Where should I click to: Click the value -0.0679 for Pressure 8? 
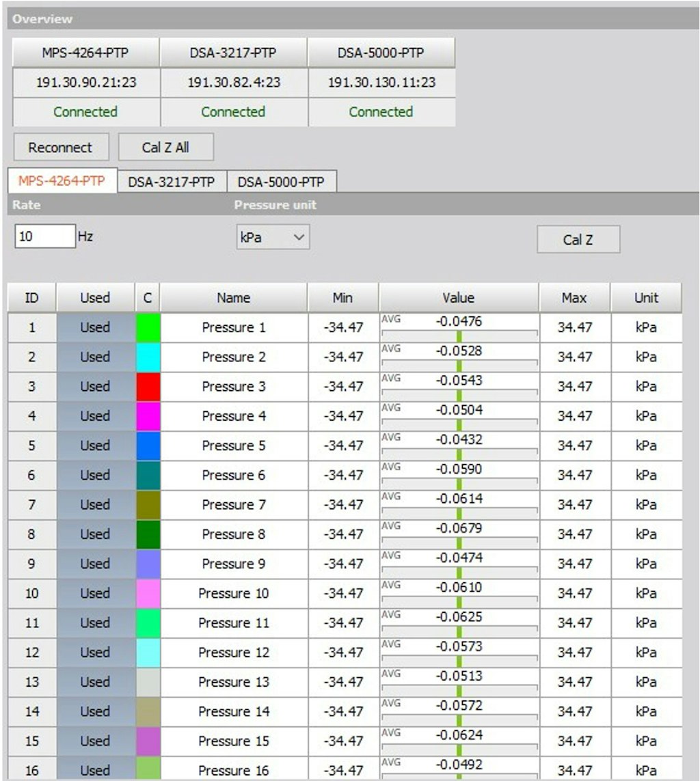(x=459, y=528)
